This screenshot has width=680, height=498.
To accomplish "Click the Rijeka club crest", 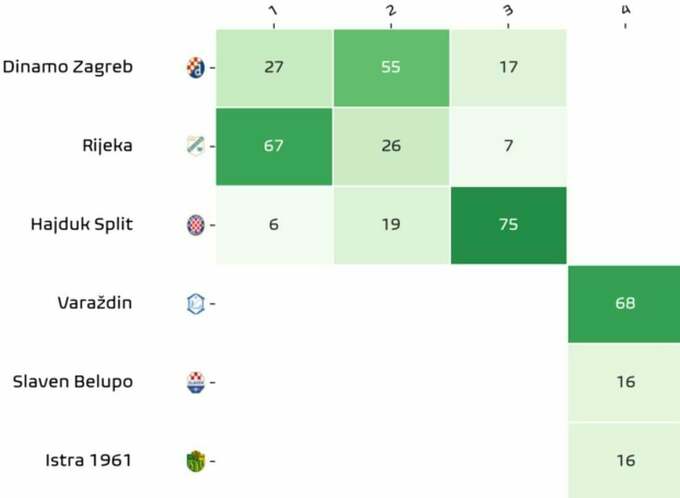I will (x=196, y=146).
